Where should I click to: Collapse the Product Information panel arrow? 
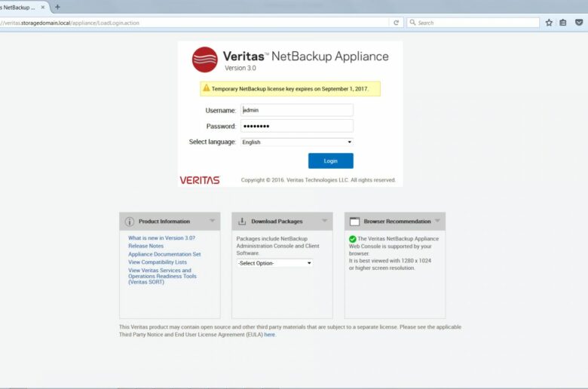[x=213, y=221]
